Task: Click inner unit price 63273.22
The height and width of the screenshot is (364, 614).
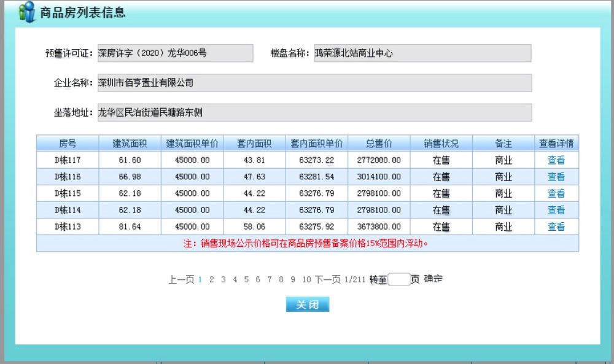Action: (317, 160)
